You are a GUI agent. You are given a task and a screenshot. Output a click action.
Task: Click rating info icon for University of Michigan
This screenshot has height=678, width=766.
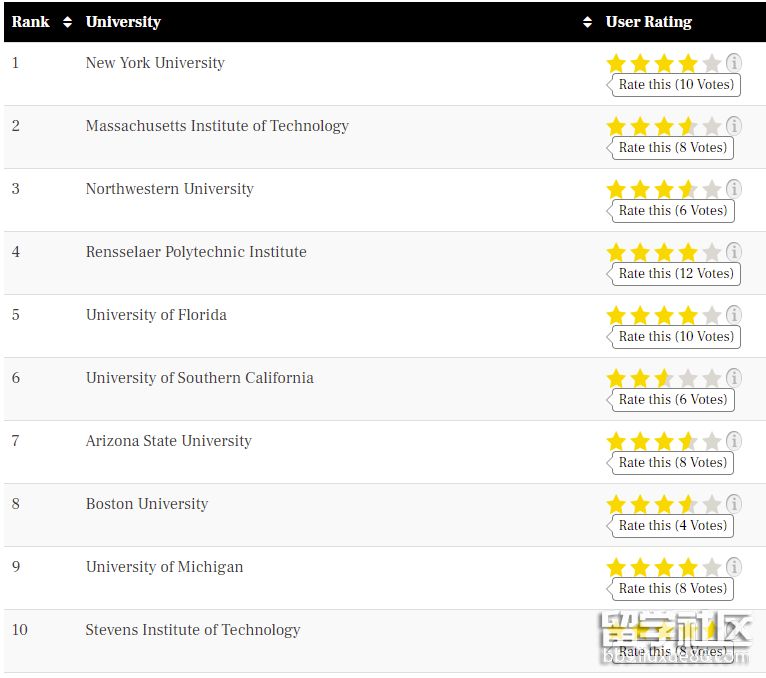(x=733, y=567)
